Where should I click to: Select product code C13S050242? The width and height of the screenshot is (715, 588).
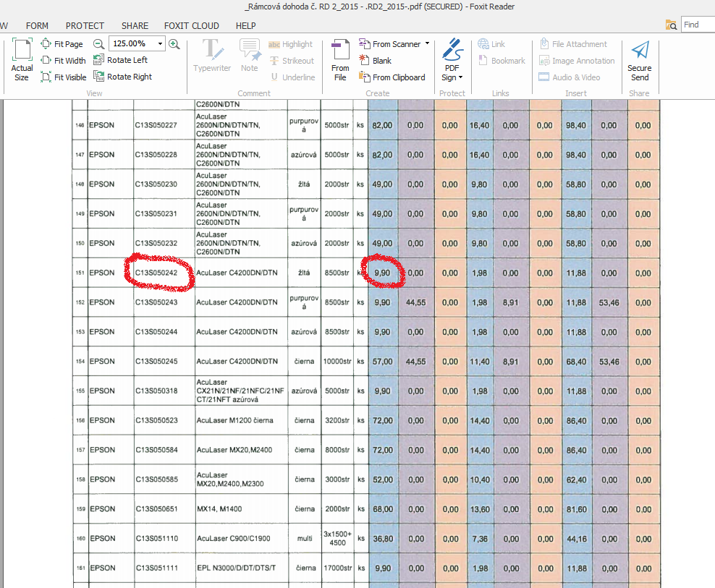pyautogui.click(x=156, y=273)
